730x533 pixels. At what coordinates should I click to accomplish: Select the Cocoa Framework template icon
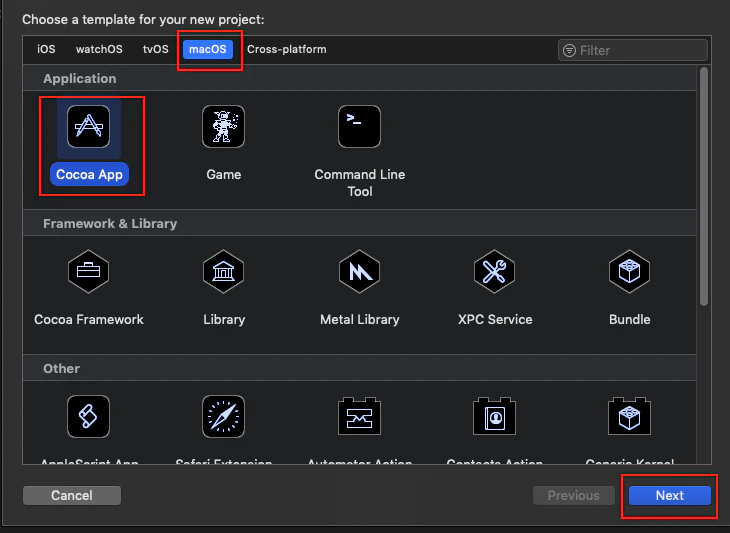[88, 271]
